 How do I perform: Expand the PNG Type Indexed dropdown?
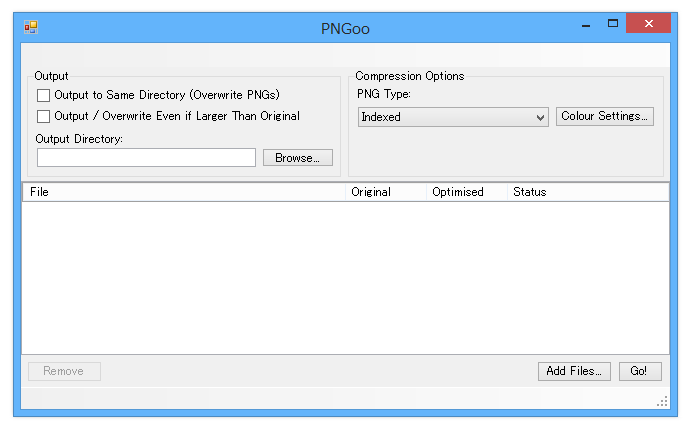point(453,117)
